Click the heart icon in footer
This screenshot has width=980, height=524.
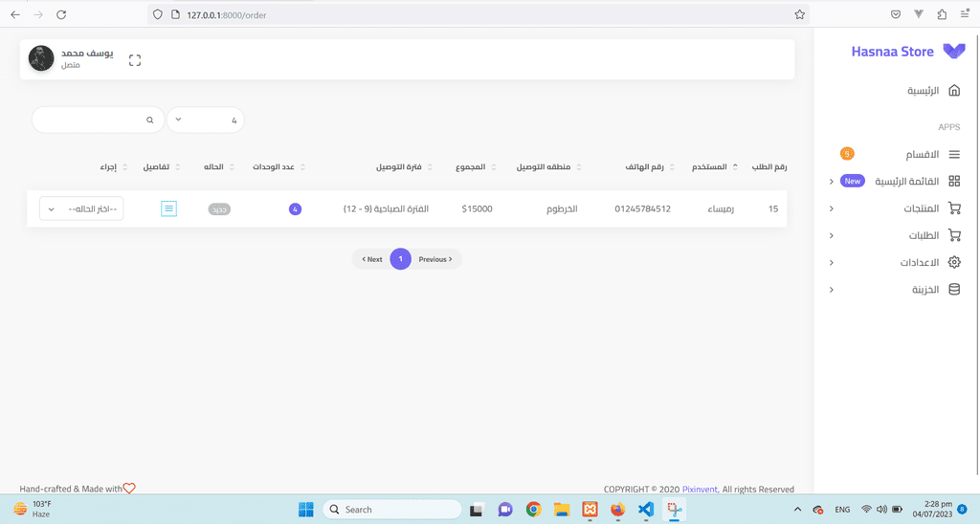tap(129, 489)
